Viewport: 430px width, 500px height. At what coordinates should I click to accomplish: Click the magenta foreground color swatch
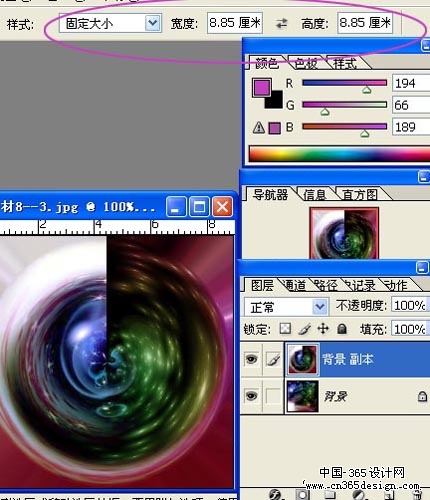tap(262, 88)
